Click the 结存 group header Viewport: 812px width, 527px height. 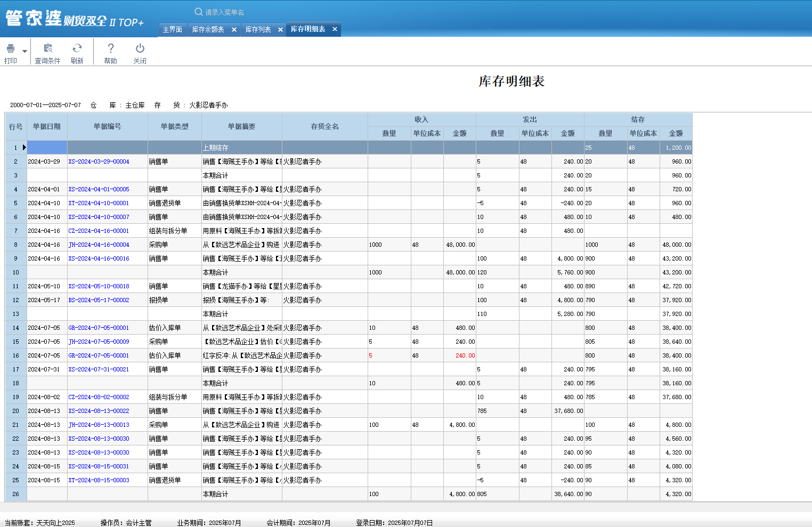[638, 120]
